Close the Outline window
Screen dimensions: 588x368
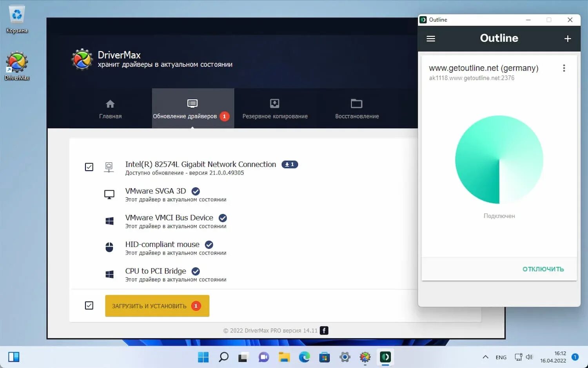(x=570, y=20)
